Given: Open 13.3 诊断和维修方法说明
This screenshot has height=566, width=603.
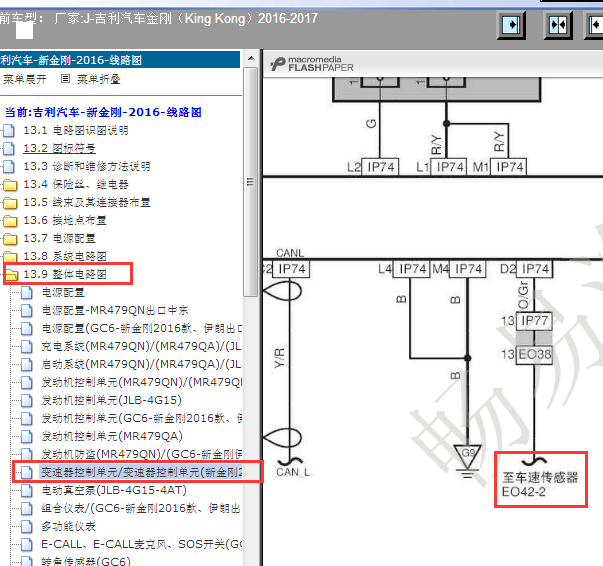Looking at the screenshot, I should [87, 166].
